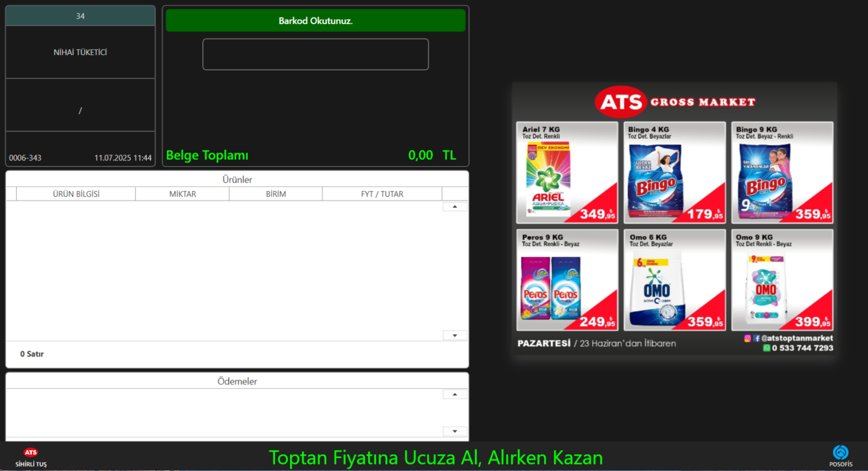Click the Ürünler panel title
Viewport: 868px width, 471px height.
pos(237,179)
